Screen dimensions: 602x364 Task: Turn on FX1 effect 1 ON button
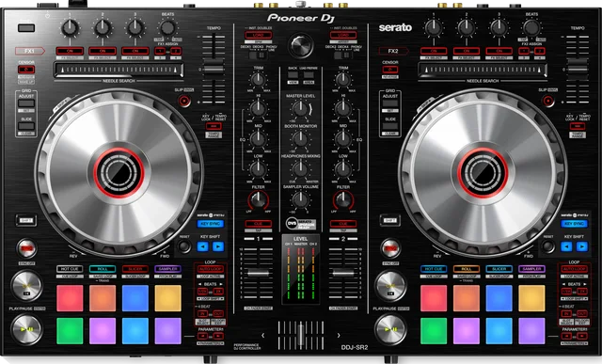[x=70, y=51]
